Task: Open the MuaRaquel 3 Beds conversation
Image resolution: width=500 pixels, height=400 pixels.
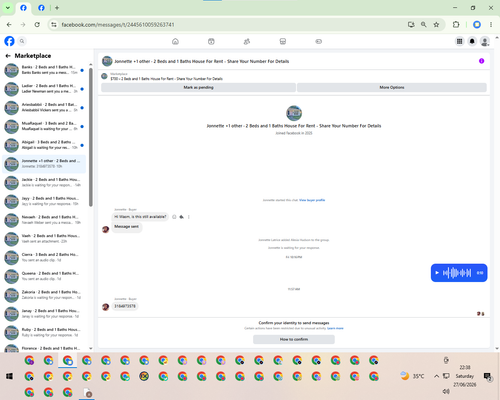Action: pyautogui.click(x=44, y=126)
